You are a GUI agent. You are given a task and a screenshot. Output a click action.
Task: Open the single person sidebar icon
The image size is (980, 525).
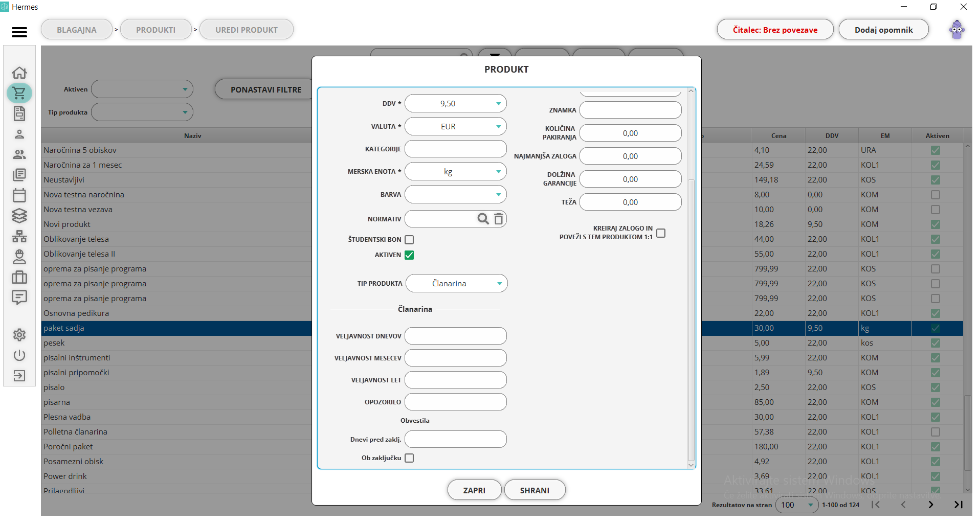click(19, 134)
